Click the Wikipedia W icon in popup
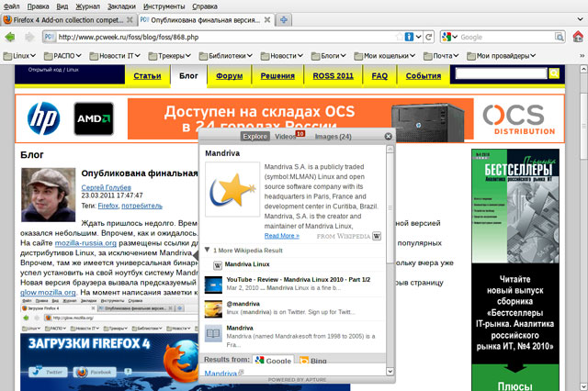This screenshot has height=391, width=588. click(377, 236)
